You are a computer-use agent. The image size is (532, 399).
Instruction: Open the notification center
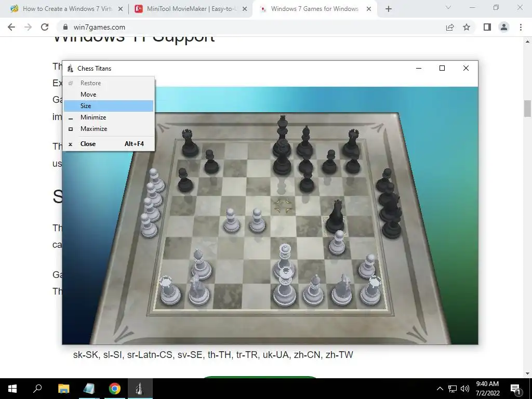pyautogui.click(x=516, y=389)
